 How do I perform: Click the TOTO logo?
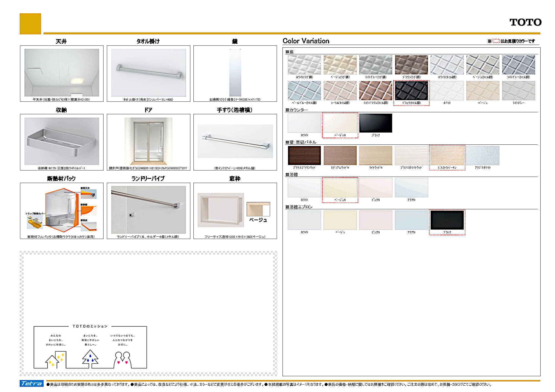click(x=525, y=22)
